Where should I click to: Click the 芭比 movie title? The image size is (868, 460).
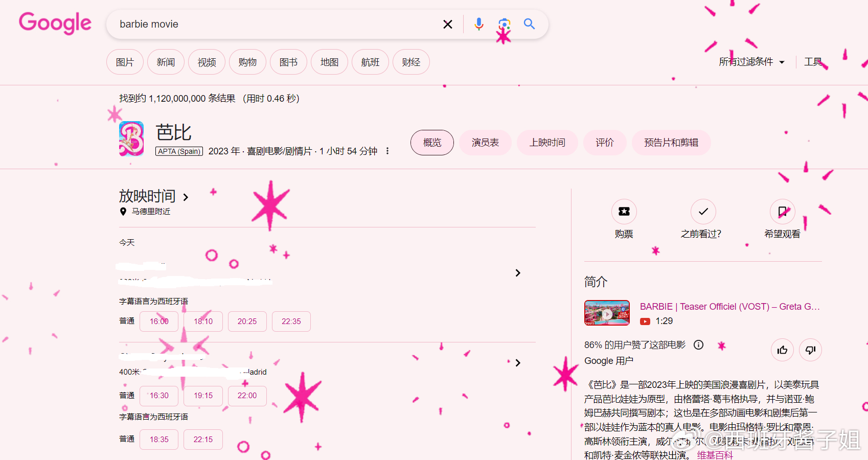tap(174, 132)
